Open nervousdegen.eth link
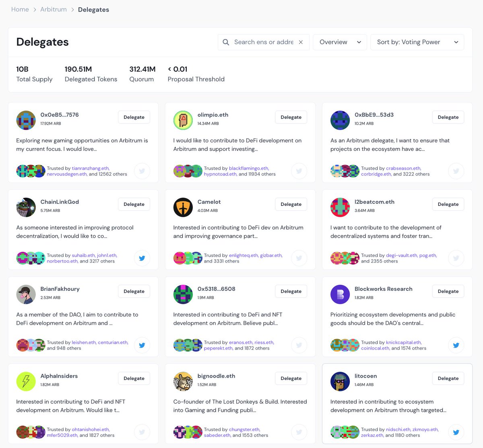Screen dimensions: 483x448 pyautogui.click(x=67, y=174)
